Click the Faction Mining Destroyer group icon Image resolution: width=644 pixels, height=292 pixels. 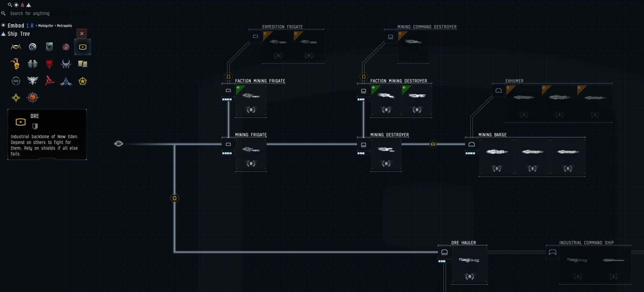coord(364,90)
